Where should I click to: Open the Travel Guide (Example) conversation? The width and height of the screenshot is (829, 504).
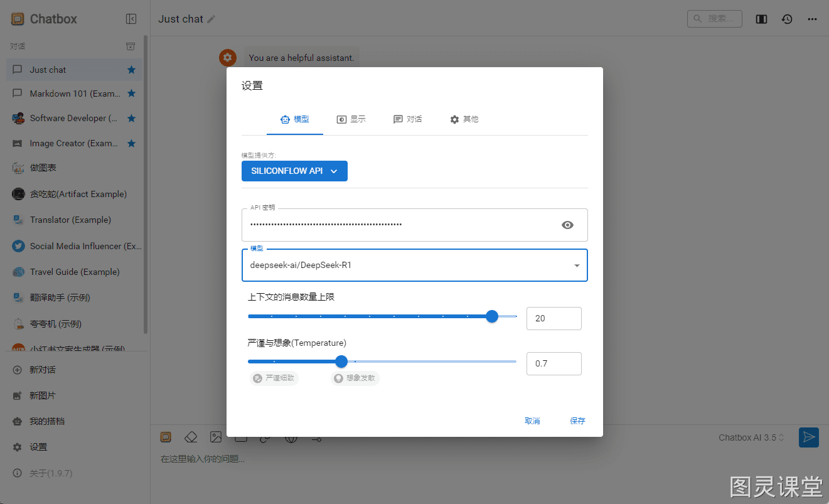[75, 272]
